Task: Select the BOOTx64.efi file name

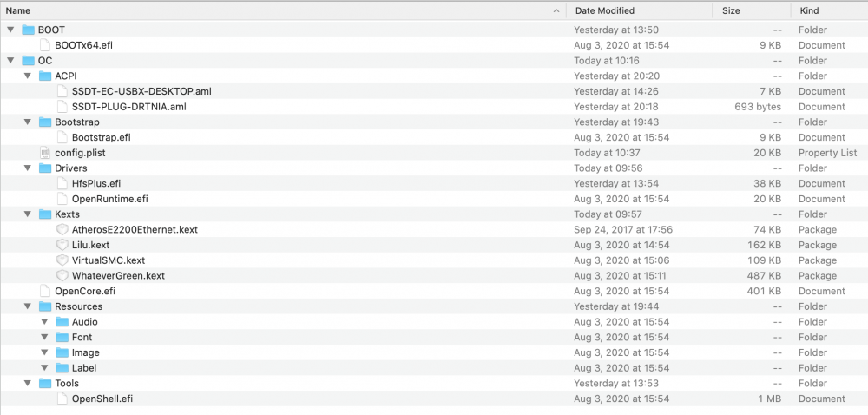Action: (83, 45)
